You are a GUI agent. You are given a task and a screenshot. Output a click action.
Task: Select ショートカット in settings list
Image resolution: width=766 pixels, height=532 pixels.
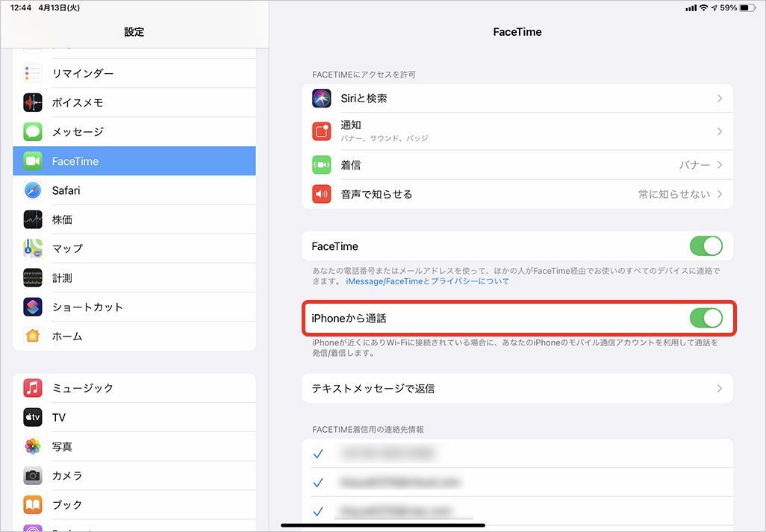134,307
